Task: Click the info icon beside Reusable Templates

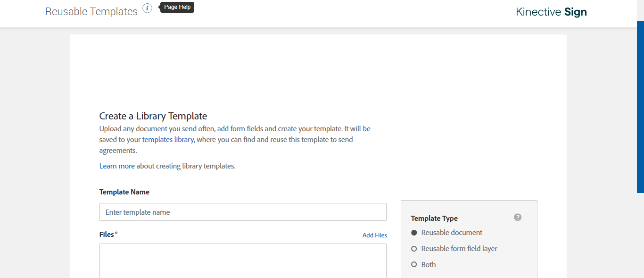Action: click(x=148, y=8)
